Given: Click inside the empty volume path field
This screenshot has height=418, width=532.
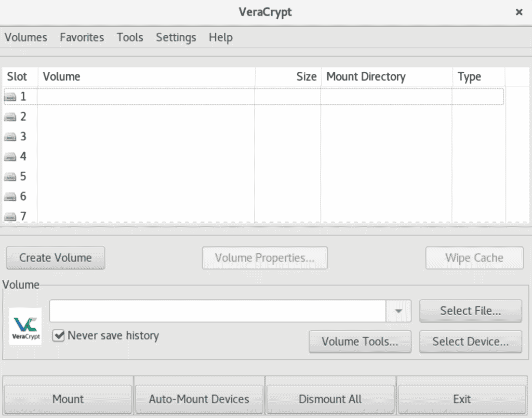Looking at the screenshot, I should (218, 311).
